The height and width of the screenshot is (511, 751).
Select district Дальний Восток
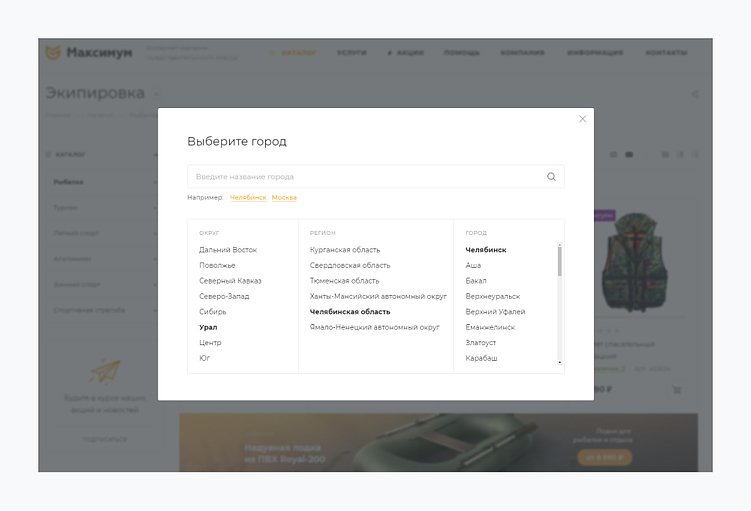pyautogui.click(x=228, y=250)
